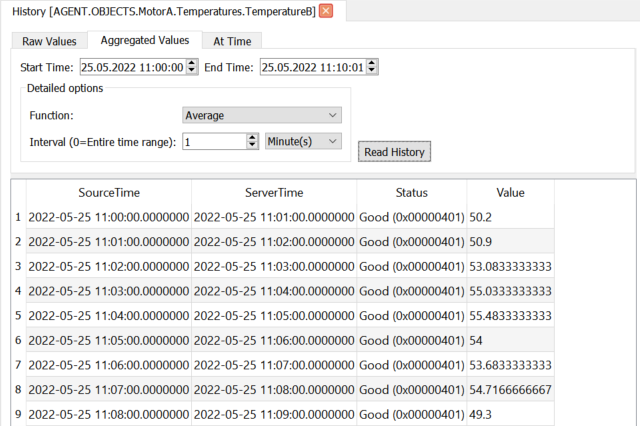The image size is (640, 429).
Task: Click the End Time date field
Action: pos(313,67)
